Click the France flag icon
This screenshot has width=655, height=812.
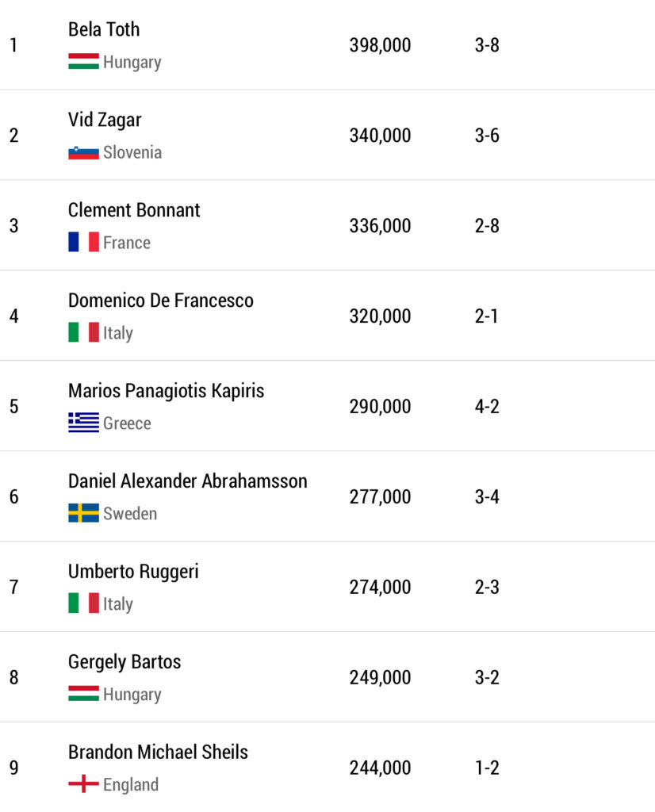coord(83,243)
